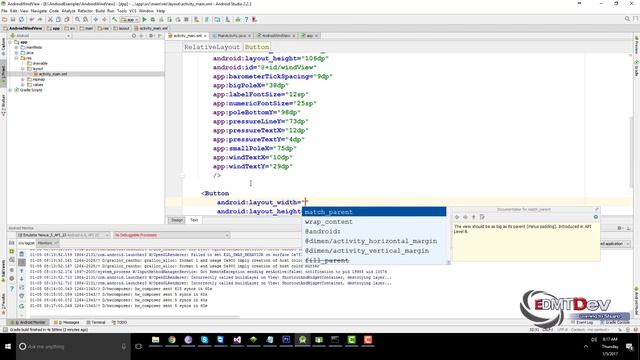Open the Refactor menu
The height and width of the screenshot is (360, 640).
click(x=85, y=11)
